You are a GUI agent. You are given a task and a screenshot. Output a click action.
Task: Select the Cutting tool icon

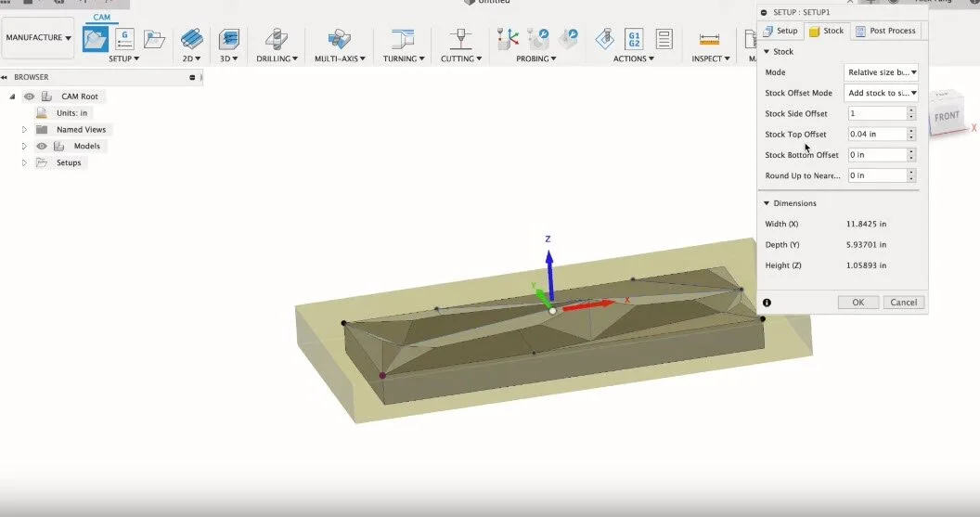[x=460, y=39]
